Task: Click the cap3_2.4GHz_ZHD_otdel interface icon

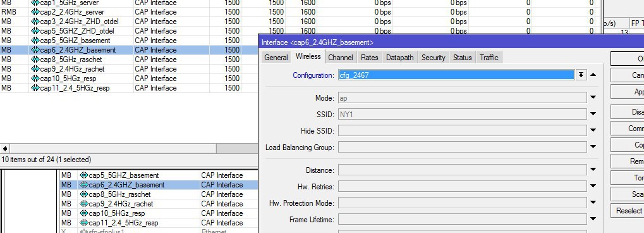Action: pos(35,22)
